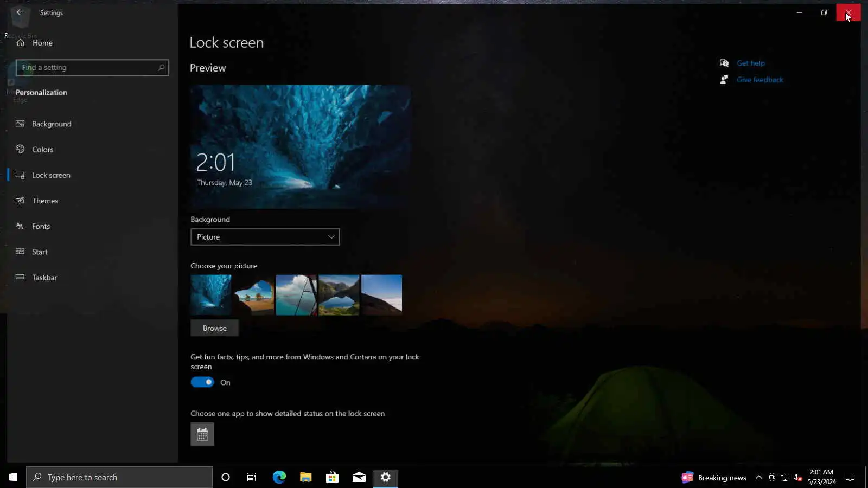
Task: Turn off fun facts and tips toggle
Action: tap(202, 382)
